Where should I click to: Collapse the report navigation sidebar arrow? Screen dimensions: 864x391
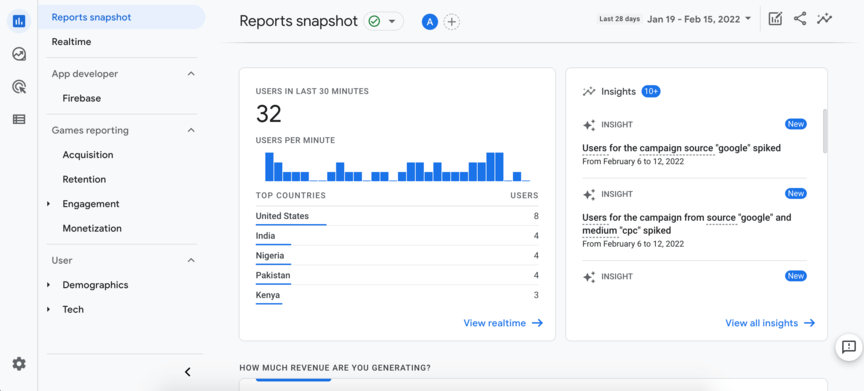187,372
